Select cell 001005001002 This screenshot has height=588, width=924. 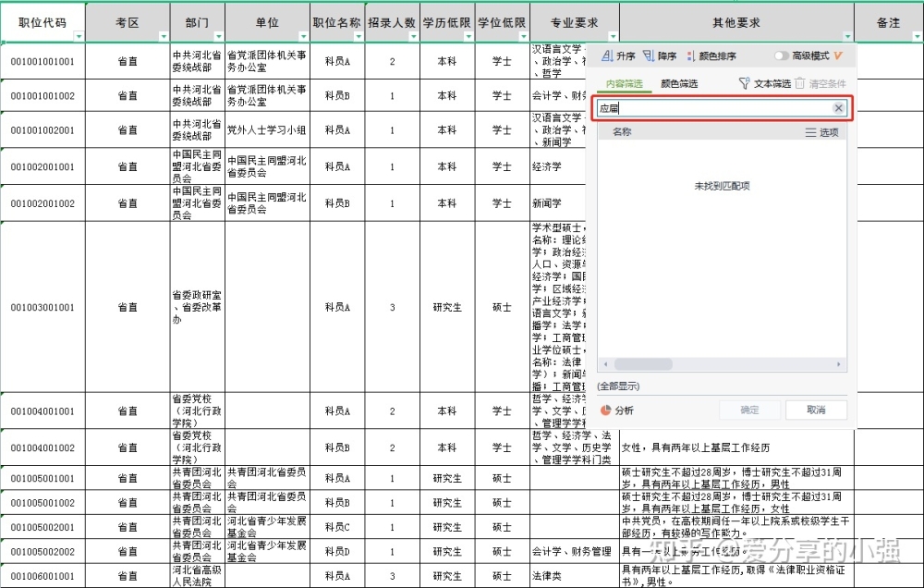coord(43,503)
